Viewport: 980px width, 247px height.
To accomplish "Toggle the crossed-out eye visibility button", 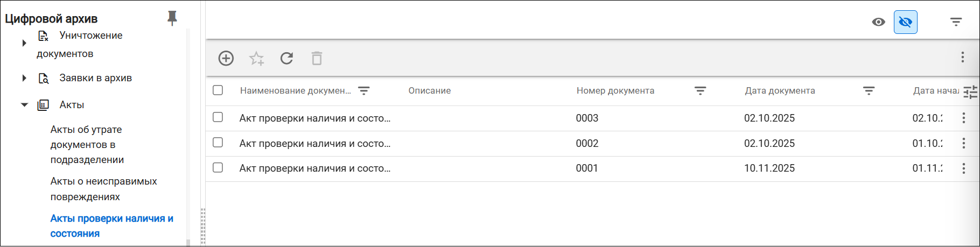I will (906, 22).
